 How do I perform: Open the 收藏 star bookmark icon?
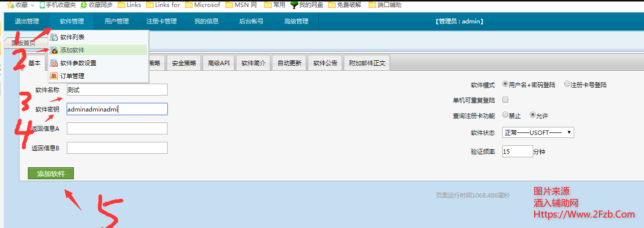9,5
